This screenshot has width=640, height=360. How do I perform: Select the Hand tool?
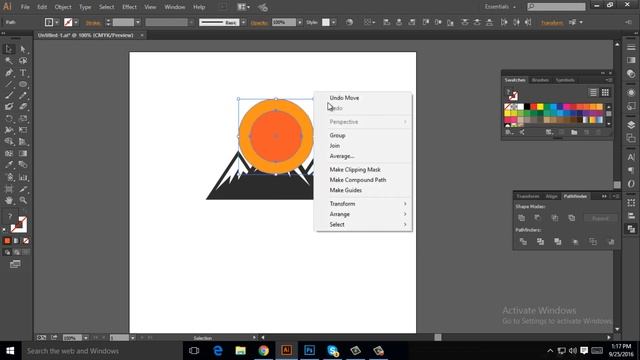coord(9,200)
